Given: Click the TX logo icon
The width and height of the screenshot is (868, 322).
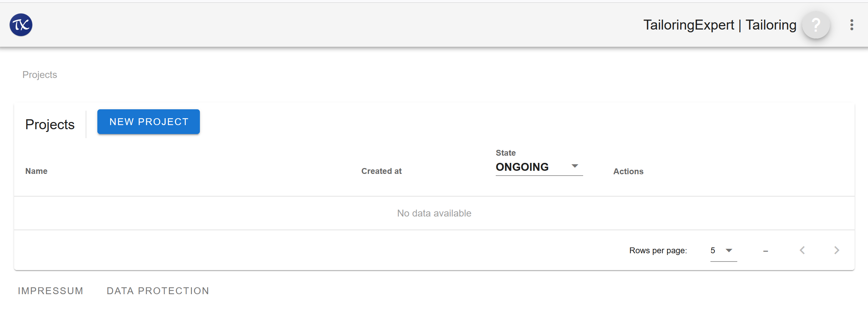Looking at the screenshot, I should click(21, 25).
